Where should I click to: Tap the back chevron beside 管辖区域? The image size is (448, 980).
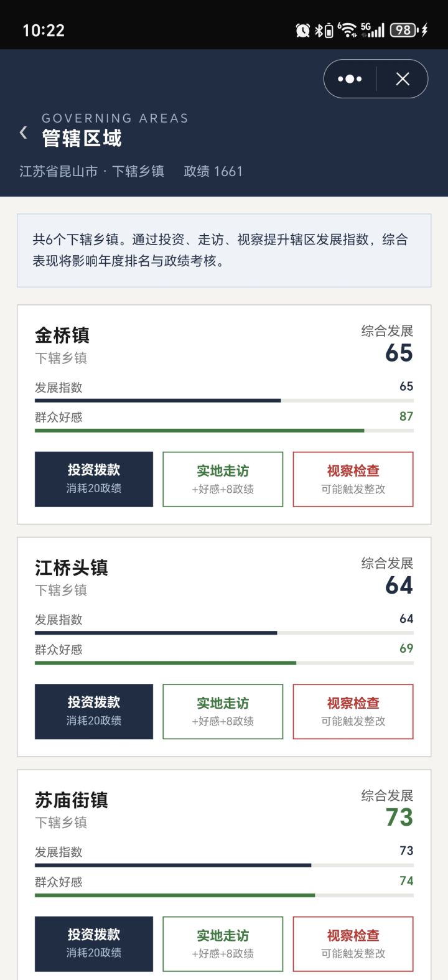[x=24, y=132]
